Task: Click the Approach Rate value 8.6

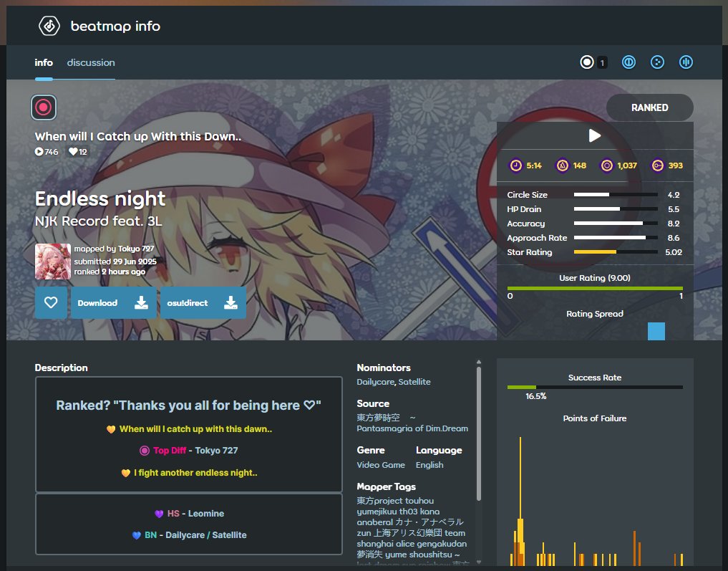Action: point(673,238)
